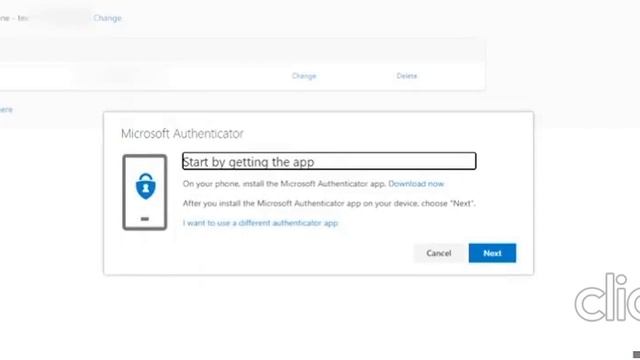The width and height of the screenshot is (640, 360).
Task: Click the 'Microsoft Authenticator' dialog title
Action: tap(182, 134)
